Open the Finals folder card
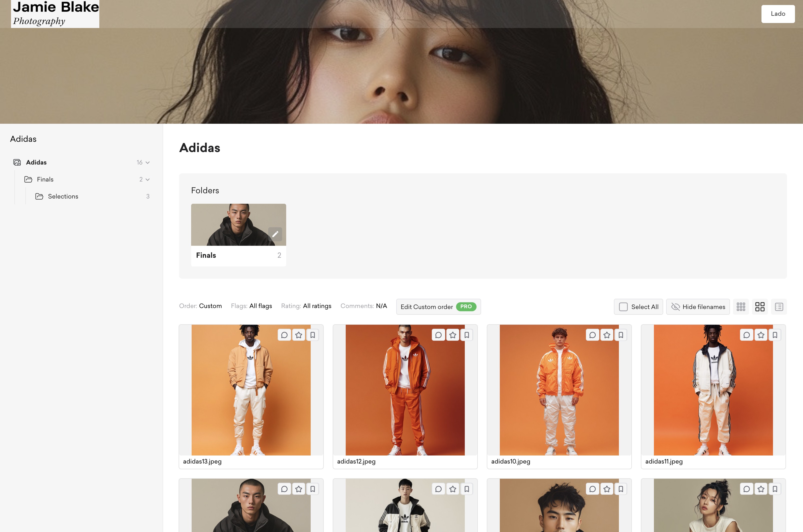803x532 pixels. coord(239,235)
